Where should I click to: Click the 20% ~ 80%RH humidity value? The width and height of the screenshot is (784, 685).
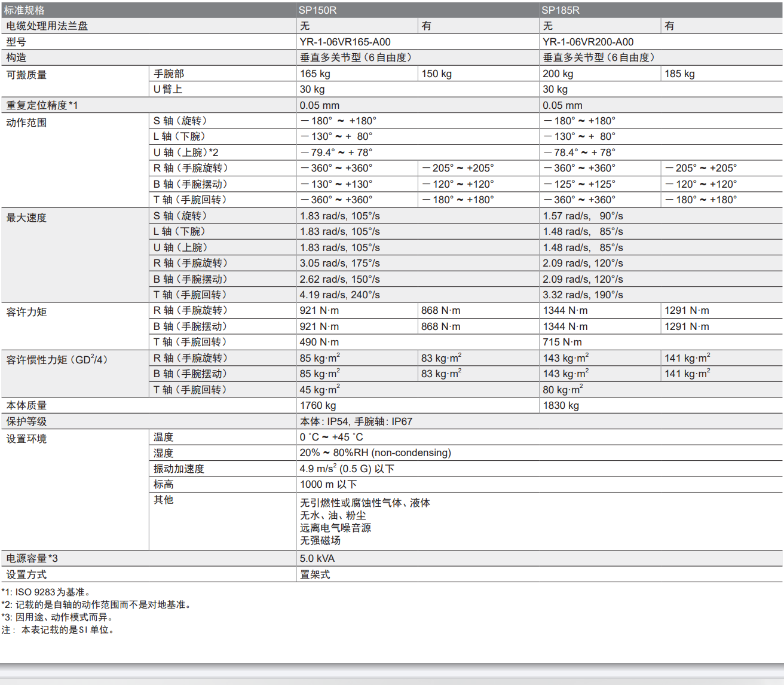pyautogui.click(x=375, y=452)
